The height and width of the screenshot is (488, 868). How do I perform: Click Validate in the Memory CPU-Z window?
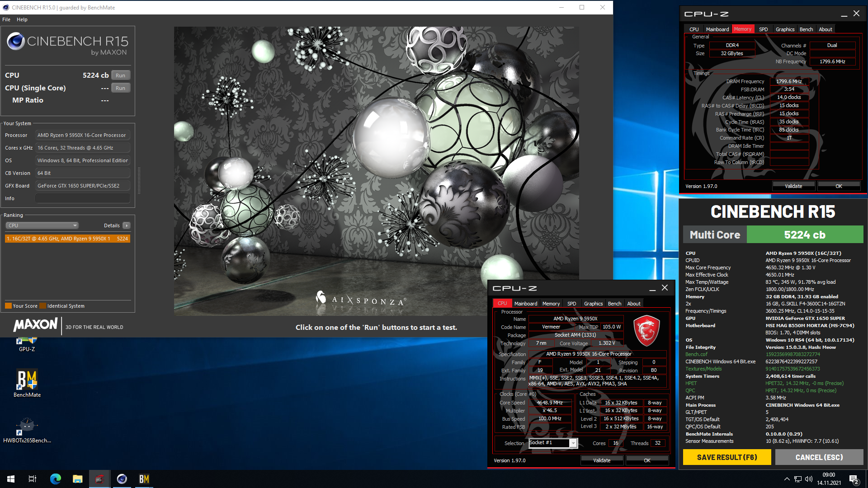(793, 186)
